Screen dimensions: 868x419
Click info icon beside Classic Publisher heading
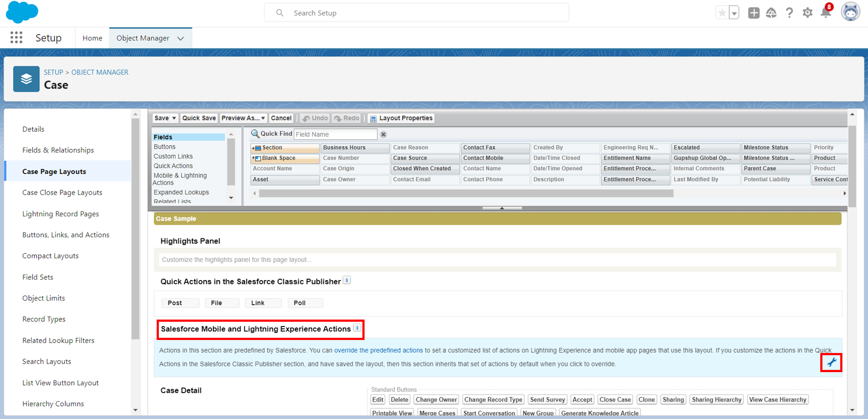tap(347, 280)
